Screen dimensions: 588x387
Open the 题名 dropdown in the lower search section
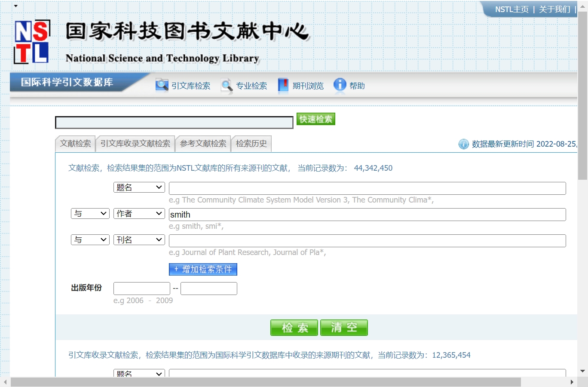(139, 373)
